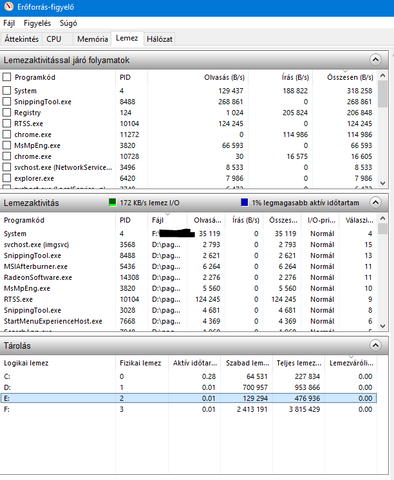394x480 pixels.
Task: Click the 2 413 191 free space value
Action: (x=252, y=409)
